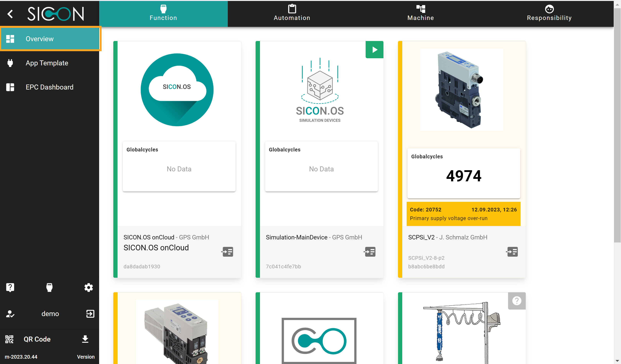621x364 pixels.
Task: Open details icon on SCPSi_V2 card
Action: coord(512,252)
